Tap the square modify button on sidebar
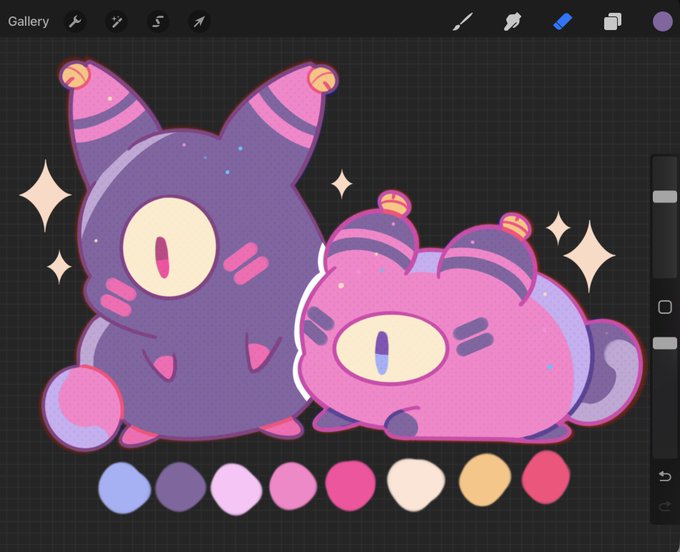The height and width of the screenshot is (552, 680). pos(665,307)
